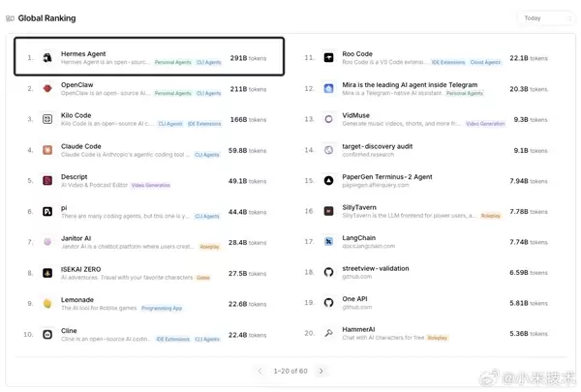Click the Lemonade yellow icon
Viewport: 581px width, 392px height.
[47, 304]
